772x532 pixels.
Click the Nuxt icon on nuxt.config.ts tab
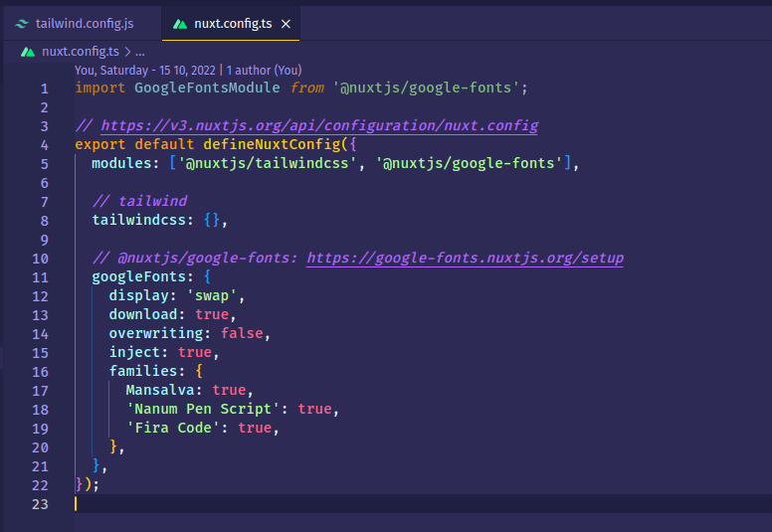[x=180, y=24]
